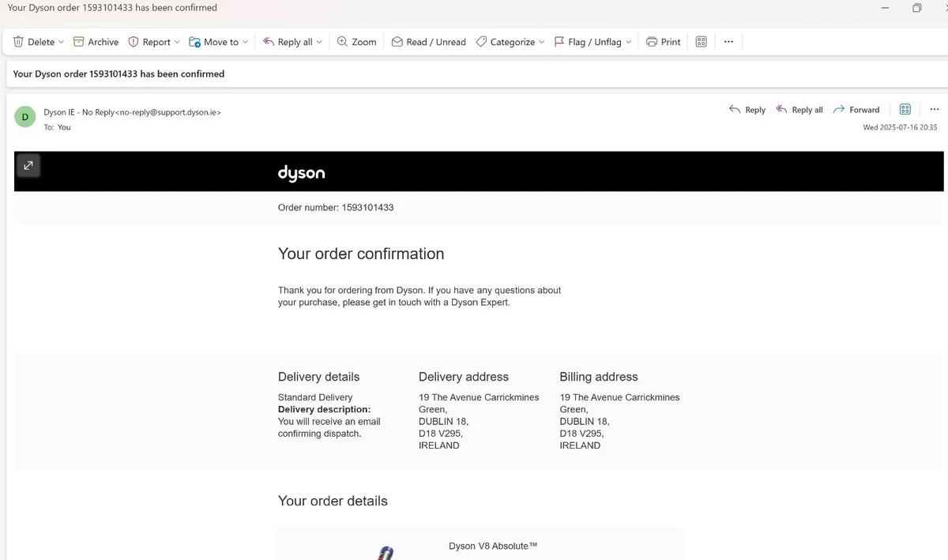This screenshot has width=948, height=560.
Task: Forward the email from message header
Action: coord(856,110)
